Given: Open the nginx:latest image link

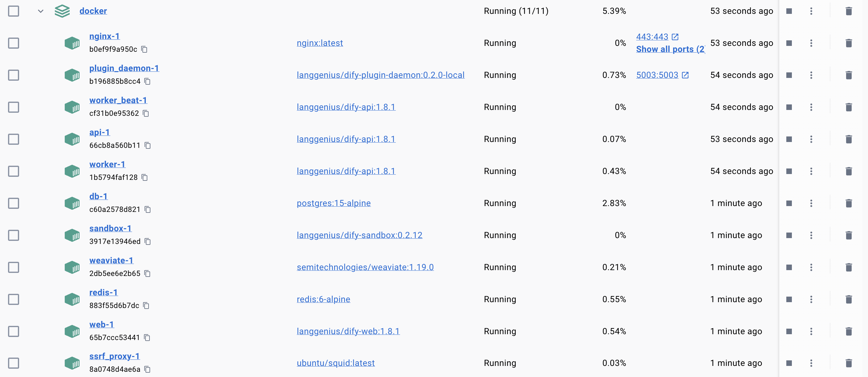Looking at the screenshot, I should pyautogui.click(x=320, y=43).
